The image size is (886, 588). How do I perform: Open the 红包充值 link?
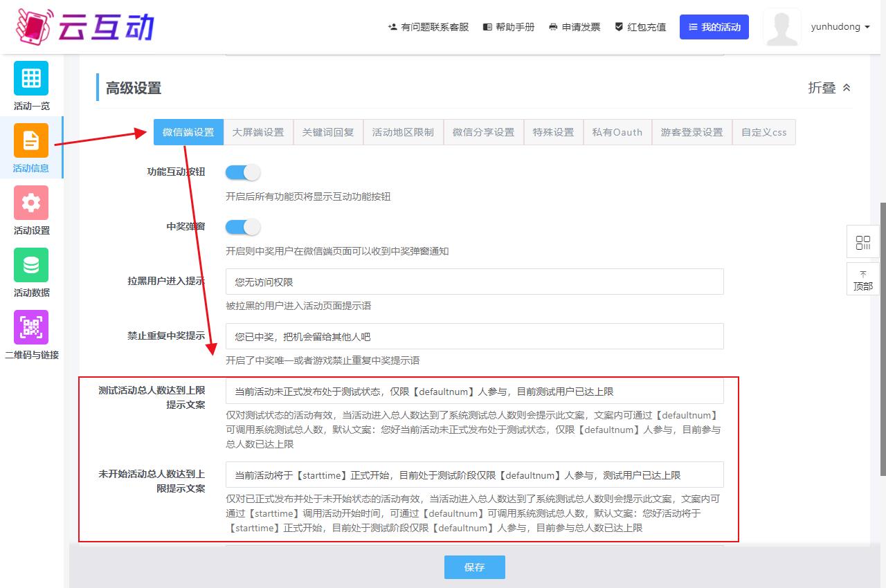pos(640,27)
